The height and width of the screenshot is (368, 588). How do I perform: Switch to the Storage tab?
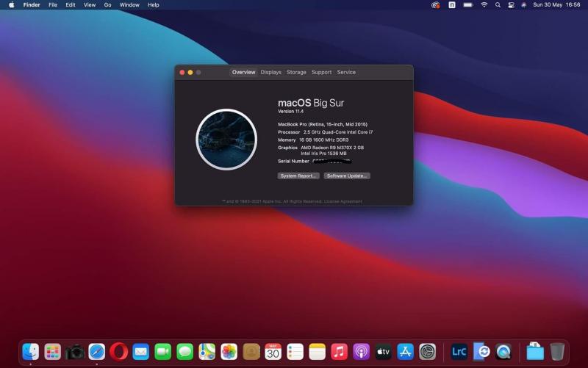pos(297,72)
